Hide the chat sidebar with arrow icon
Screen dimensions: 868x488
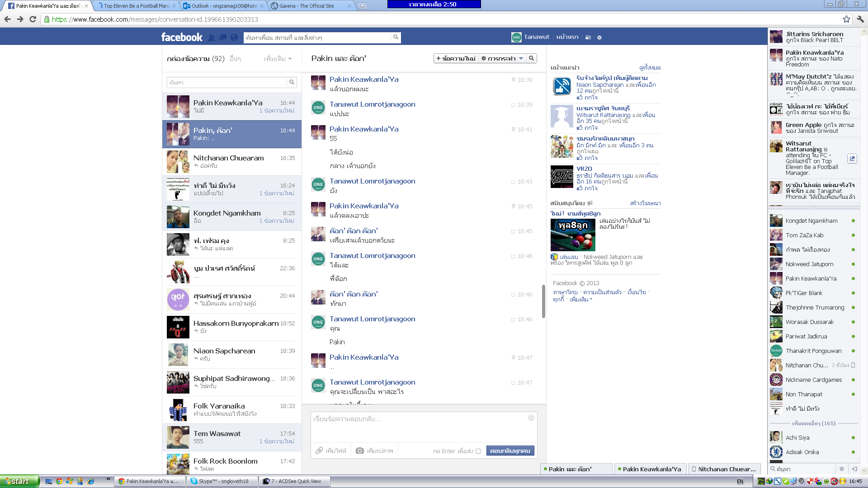[854, 469]
